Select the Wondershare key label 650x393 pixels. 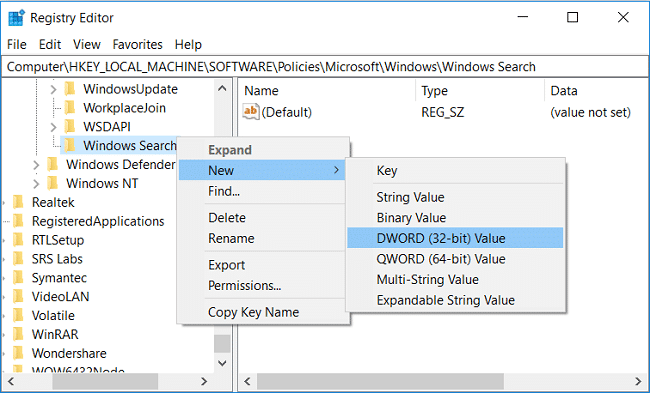[69, 353]
